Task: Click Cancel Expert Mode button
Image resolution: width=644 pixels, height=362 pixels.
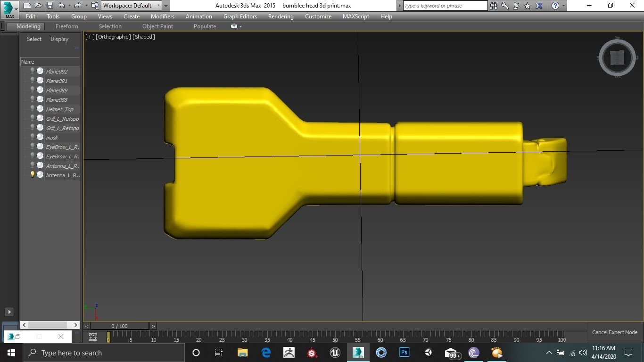Action: click(615, 332)
